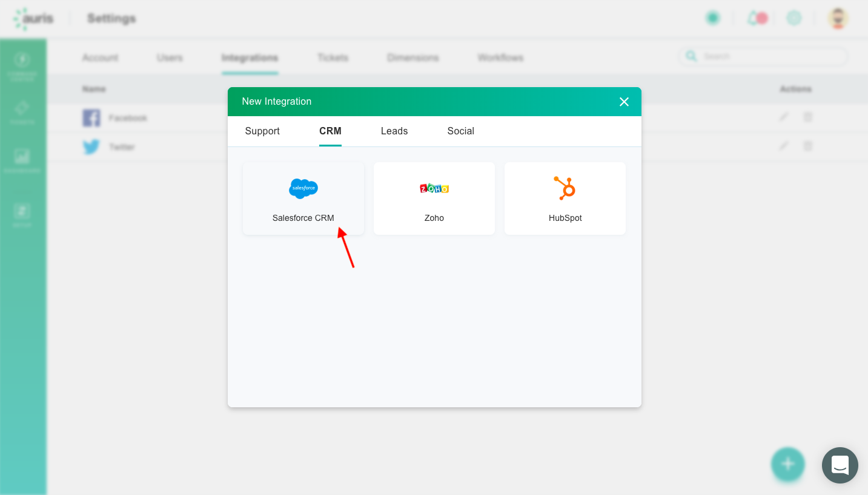Open the sidebar chart icon

coord(22,156)
